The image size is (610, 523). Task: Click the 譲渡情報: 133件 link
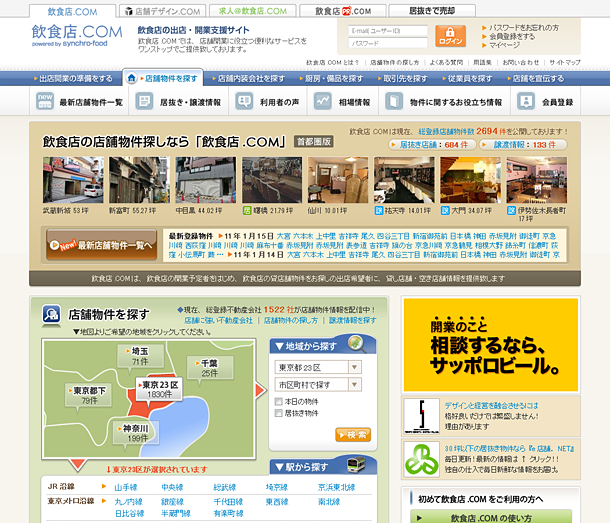pos(523,145)
